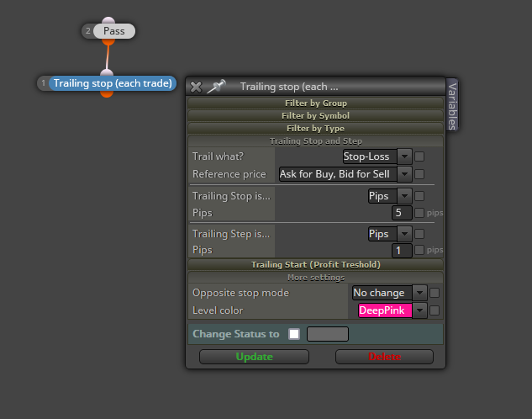Tick the checkbox beside Trailing Stop is...
Image resolution: width=532 pixels, height=419 pixels.
point(419,196)
